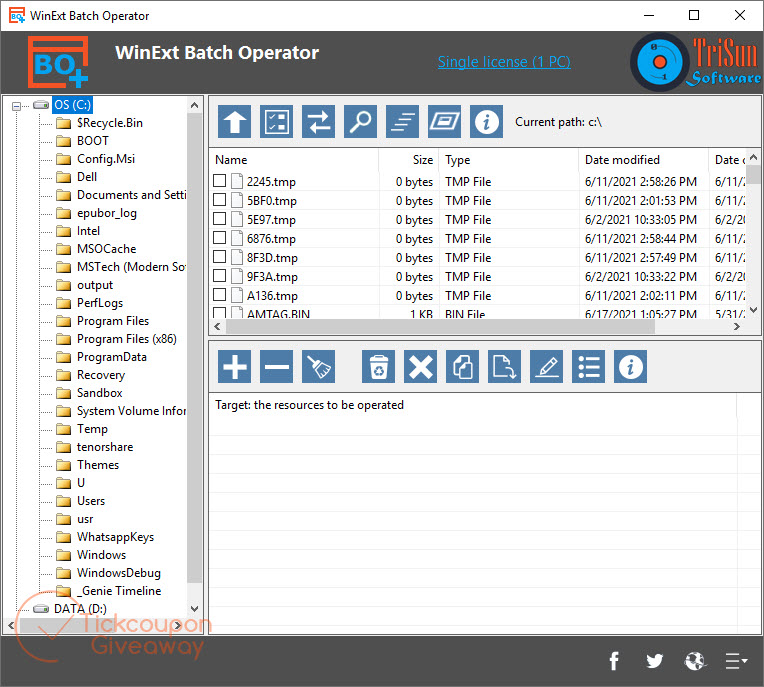The height and width of the screenshot is (687, 764).
Task: Sort files by the Size column header
Action: [x=409, y=160]
